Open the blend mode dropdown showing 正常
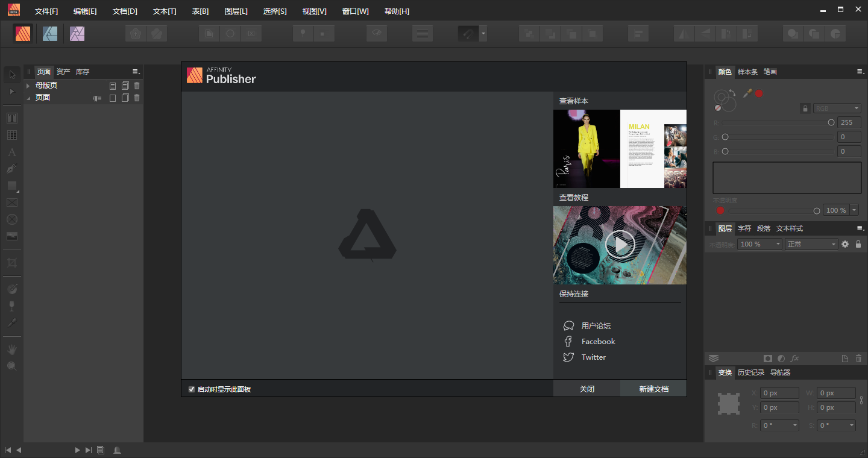 click(x=811, y=244)
